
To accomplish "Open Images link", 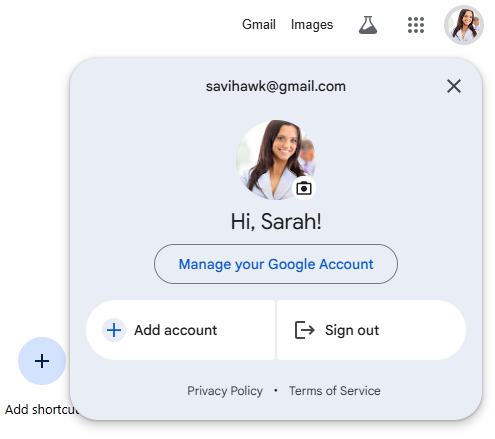I will (x=312, y=25).
